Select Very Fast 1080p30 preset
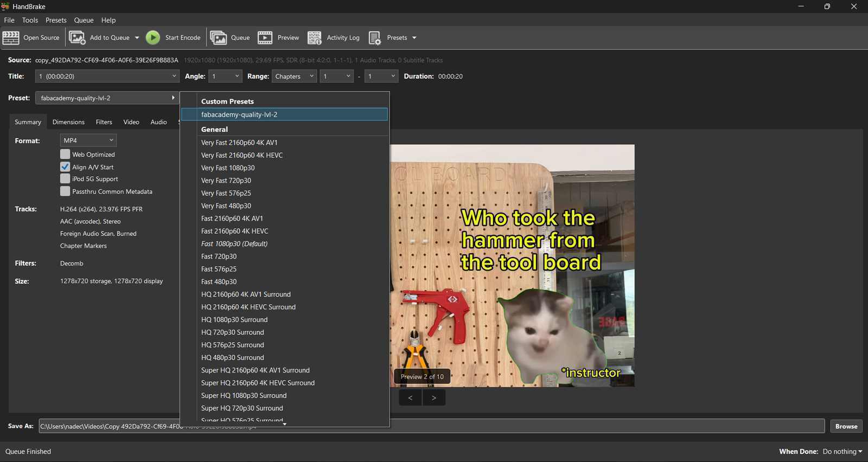Image resolution: width=868 pixels, height=462 pixels. point(284,168)
